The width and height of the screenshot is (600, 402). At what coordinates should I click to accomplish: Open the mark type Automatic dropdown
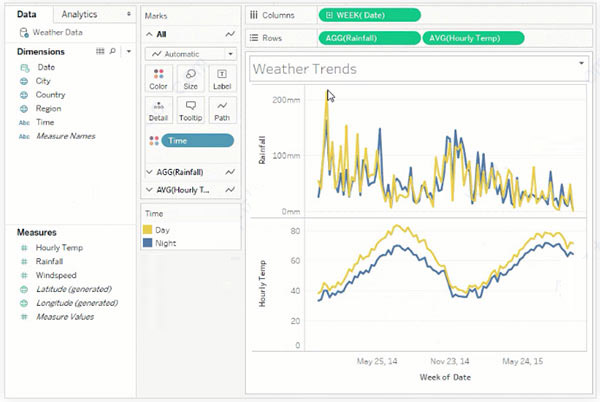pyautogui.click(x=190, y=53)
